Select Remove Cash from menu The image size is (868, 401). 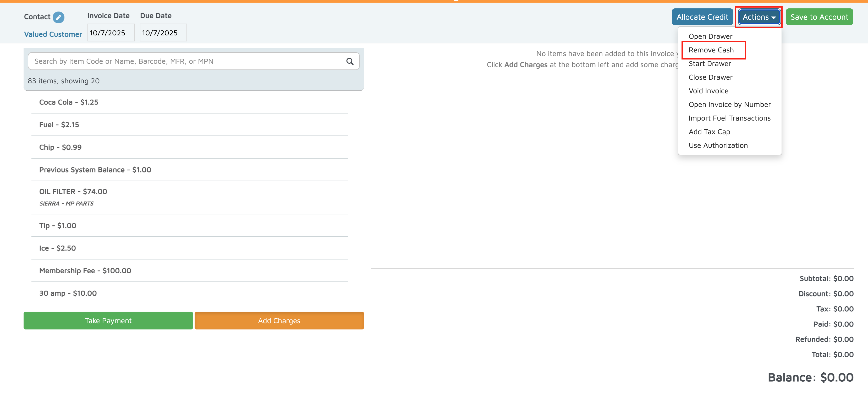[x=711, y=50]
